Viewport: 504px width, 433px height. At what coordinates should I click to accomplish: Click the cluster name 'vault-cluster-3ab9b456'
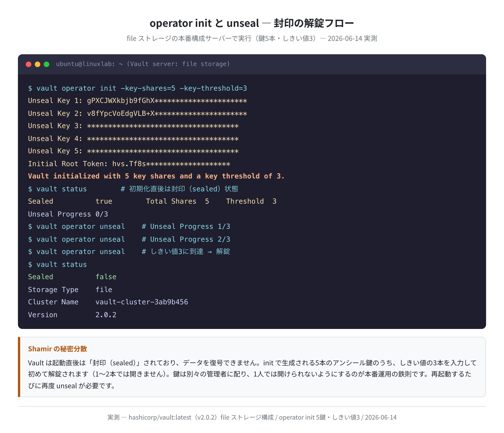[142, 302]
